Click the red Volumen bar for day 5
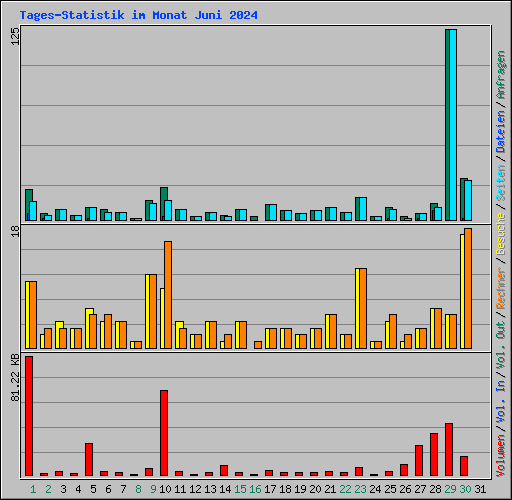Screen dimensions: 512x500 pyautogui.click(x=89, y=459)
